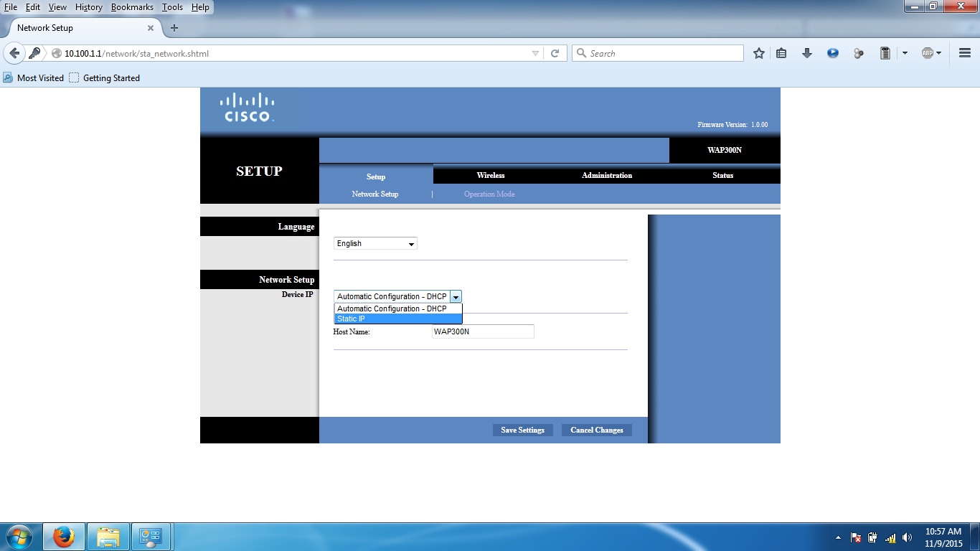Switch to the Administration tab
The width and height of the screenshot is (980, 551).
607,175
